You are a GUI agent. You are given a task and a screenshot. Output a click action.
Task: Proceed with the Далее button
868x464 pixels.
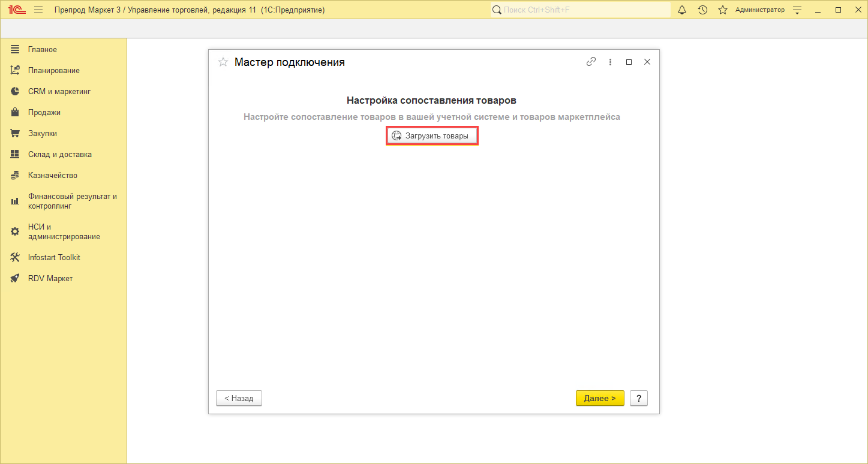point(600,398)
